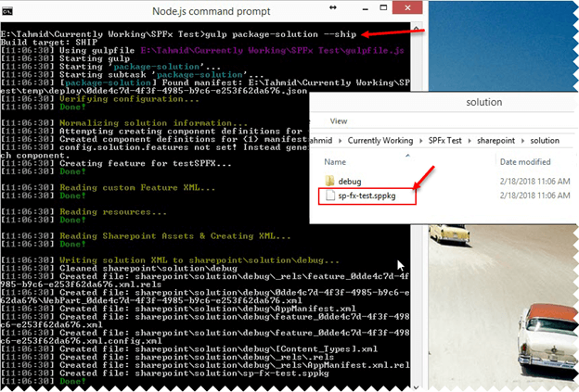Select sharepoint in the address breadcrumb
Screen dimensions: 579x392
(x=495, y=141)
